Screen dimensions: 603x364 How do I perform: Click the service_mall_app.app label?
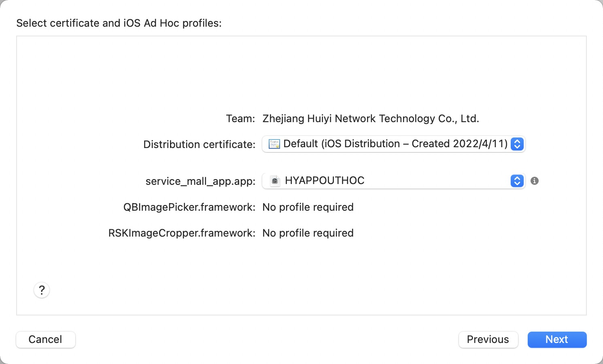click(200, 181)
